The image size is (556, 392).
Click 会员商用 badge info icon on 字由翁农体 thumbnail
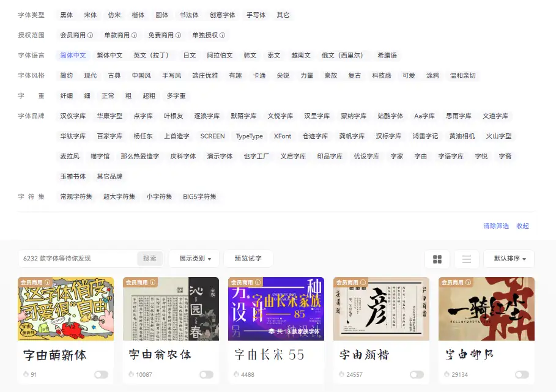point(153,282)
